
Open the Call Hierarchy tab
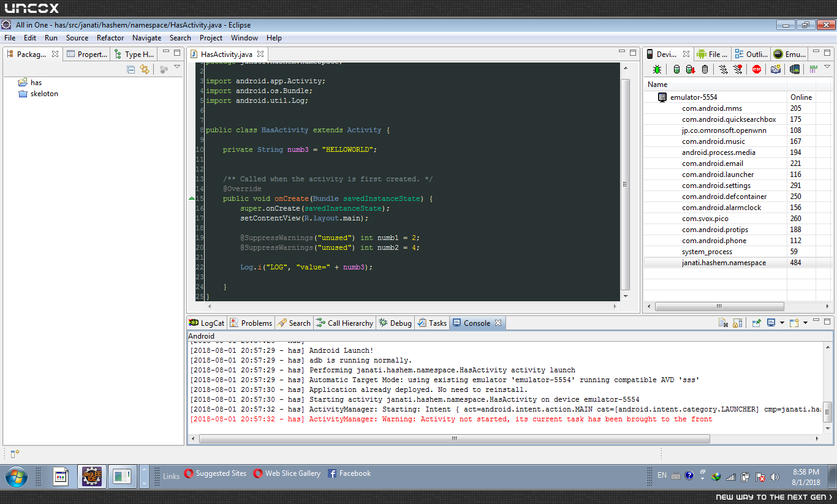[344, 323]
